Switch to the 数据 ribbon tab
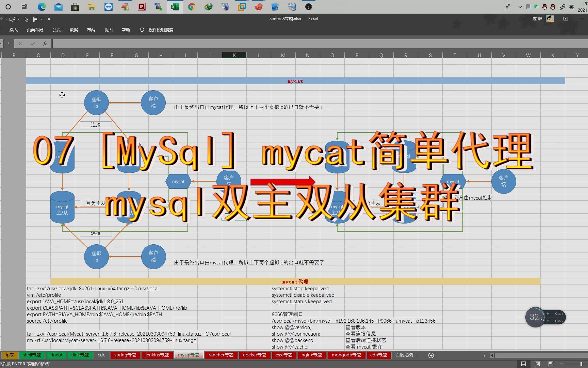This screenshot has height=368, width=588. click(73, 30)
